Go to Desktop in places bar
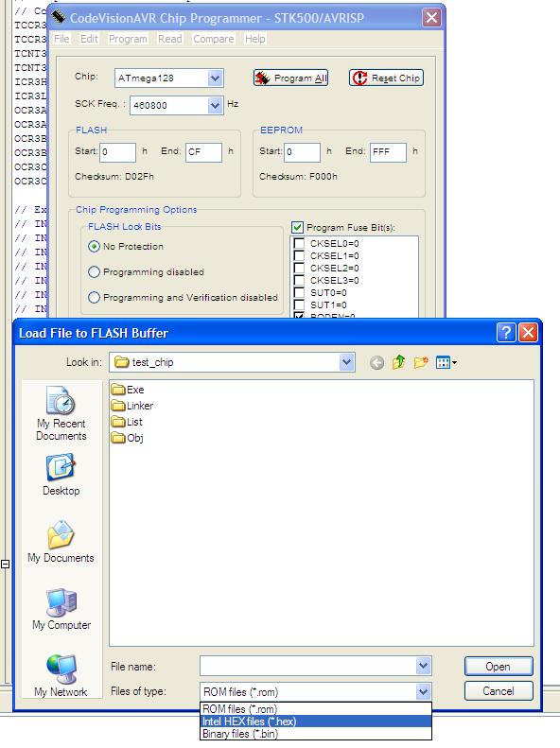This screenshot has width=560, height=748. [61, 475]
